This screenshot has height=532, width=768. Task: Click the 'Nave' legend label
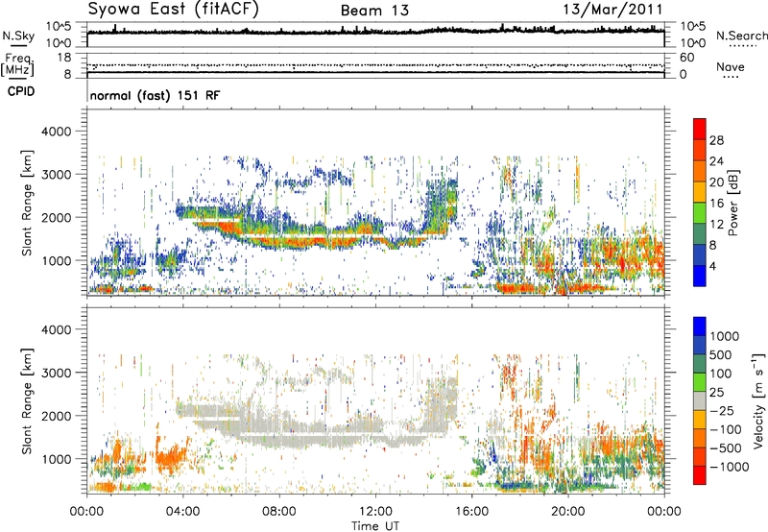pyautogui.click(x=731, y=66)
